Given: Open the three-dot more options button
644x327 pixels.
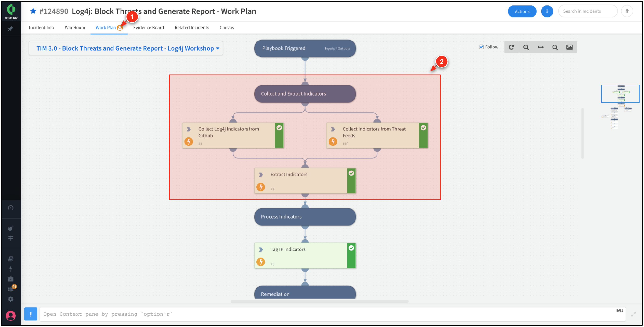Looking at the screenshot, I should pyautogui.click(x=547, y=11).
